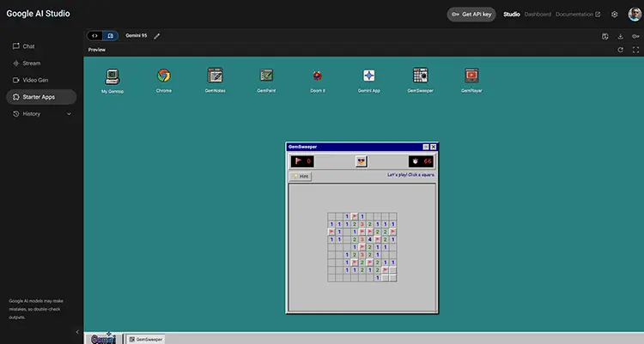Click the sunglasses smiley restart button

[x=361, y=161]
